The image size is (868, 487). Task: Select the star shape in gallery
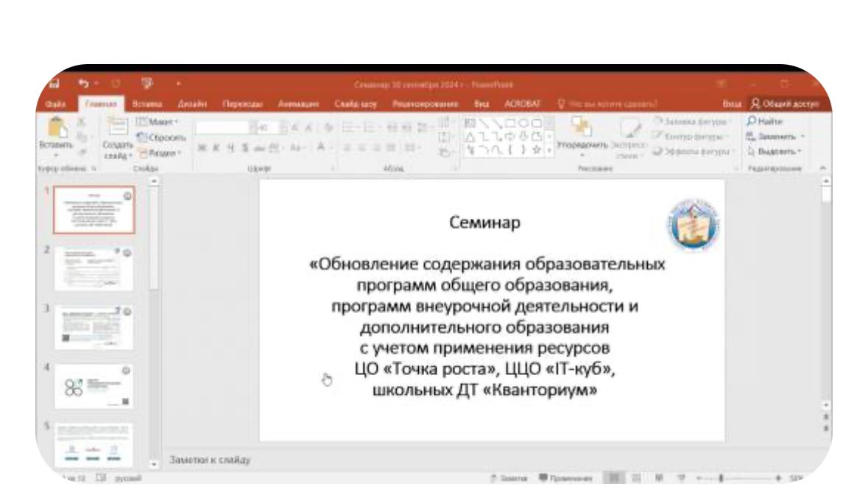537,150
